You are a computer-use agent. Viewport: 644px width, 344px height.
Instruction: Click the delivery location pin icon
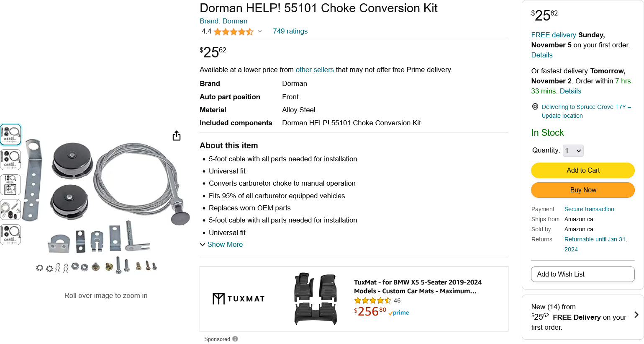click(x=535, y=107)
